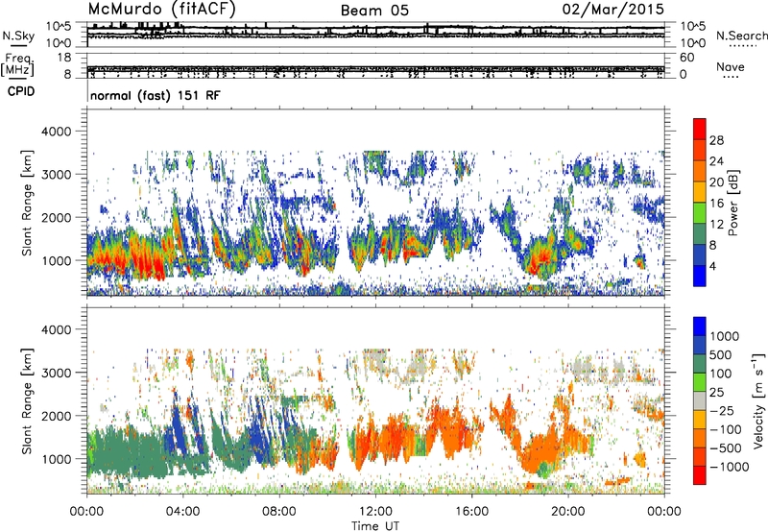Click the 'McMurdo (fitACF)' title text

coord(161,10)
